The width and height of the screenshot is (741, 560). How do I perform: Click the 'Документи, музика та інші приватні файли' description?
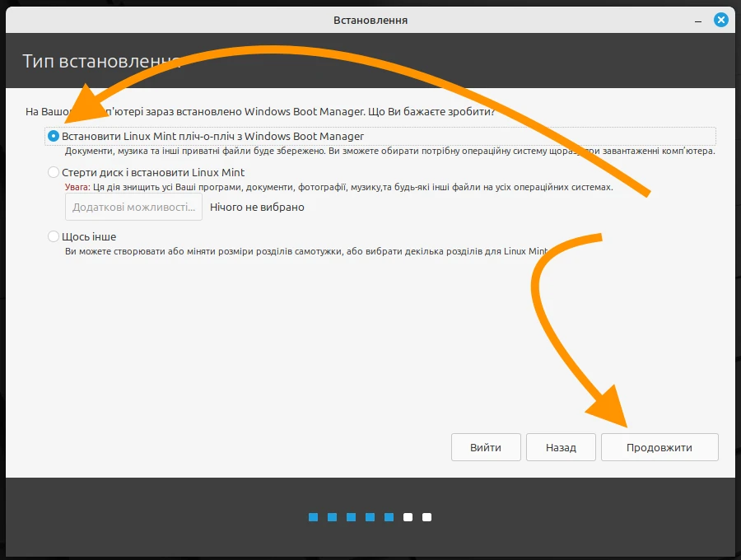coord(390,152)
